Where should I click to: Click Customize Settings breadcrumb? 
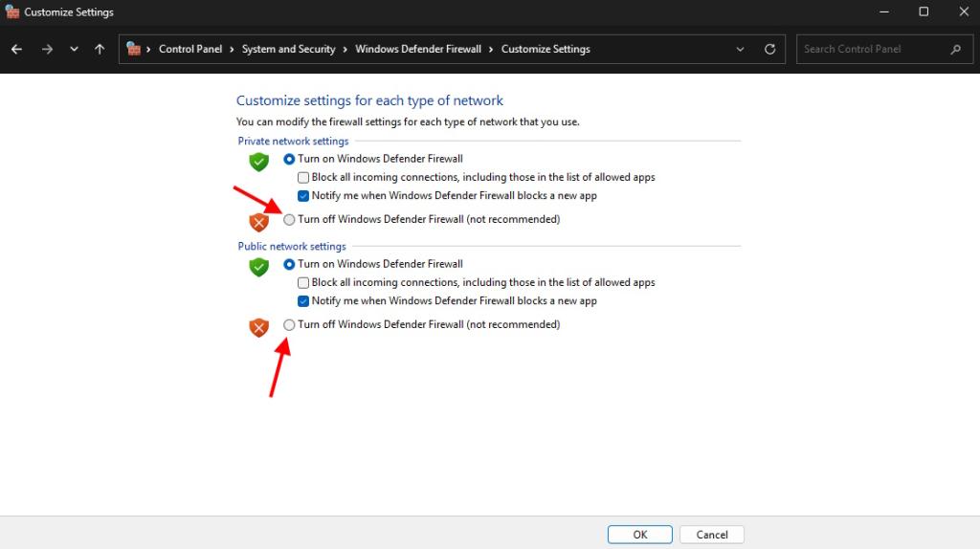tap(546, 49)
